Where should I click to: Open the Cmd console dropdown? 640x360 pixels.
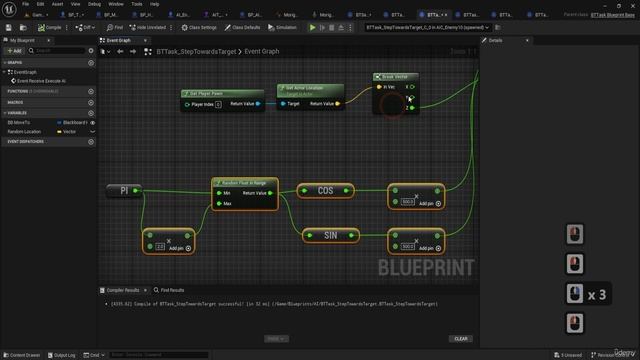click(94, 355)
